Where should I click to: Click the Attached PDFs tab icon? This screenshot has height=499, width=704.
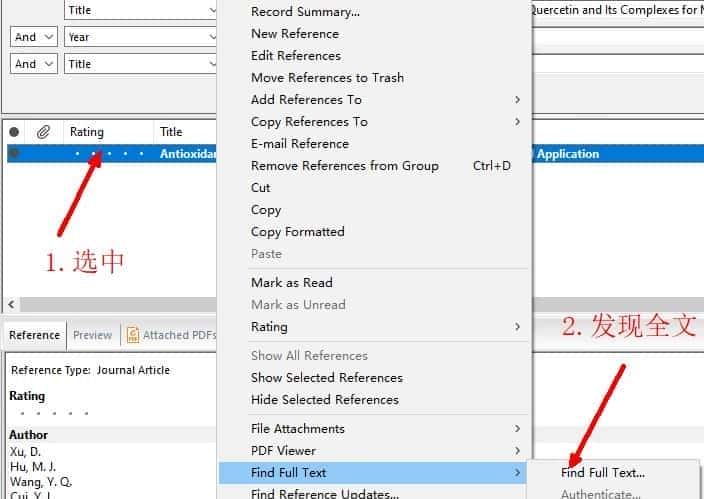click(131, 335)
